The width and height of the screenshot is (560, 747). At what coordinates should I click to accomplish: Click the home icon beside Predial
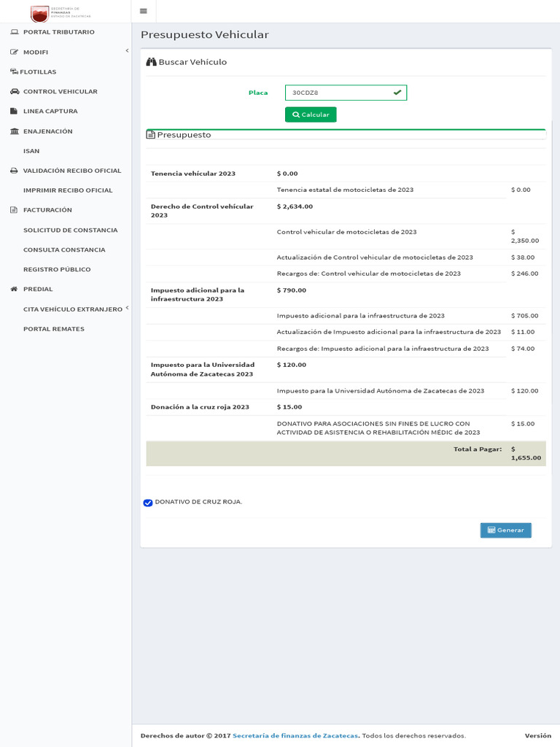pos(15,289)
